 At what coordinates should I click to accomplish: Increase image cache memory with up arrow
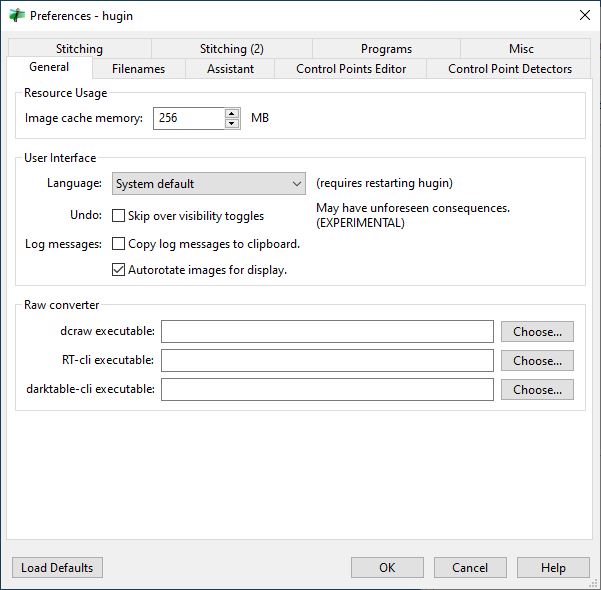pyautogui.click(x=232, y=113)
